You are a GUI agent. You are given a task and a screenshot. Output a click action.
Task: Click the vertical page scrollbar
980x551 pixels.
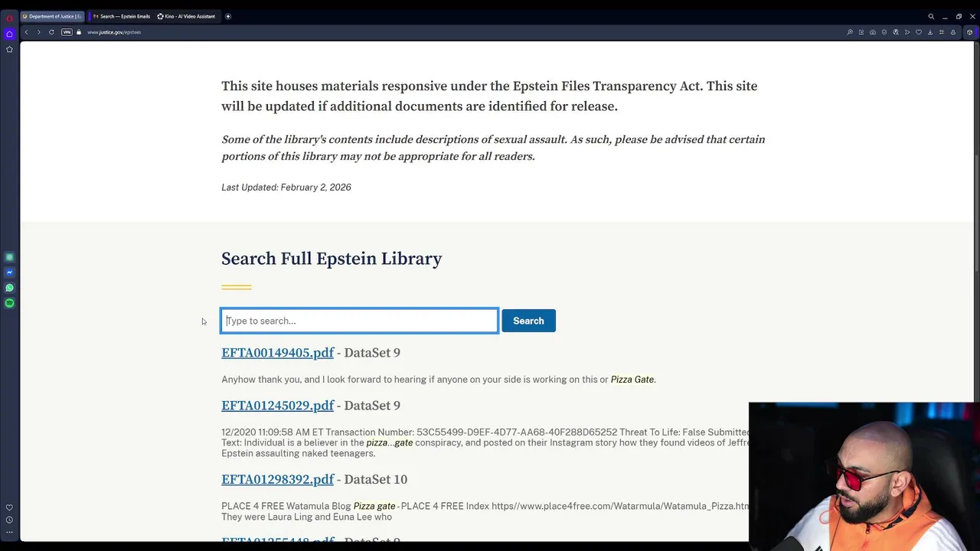click(976, 214)
